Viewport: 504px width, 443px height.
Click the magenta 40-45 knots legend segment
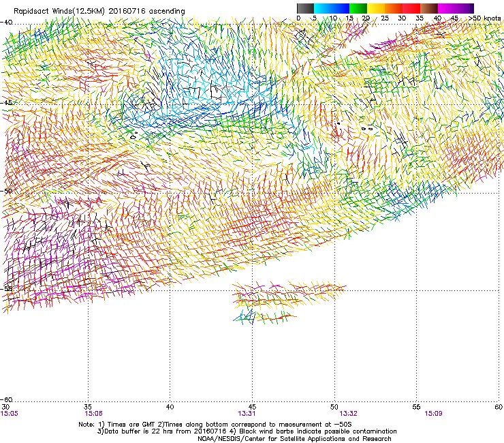point(447,8)
